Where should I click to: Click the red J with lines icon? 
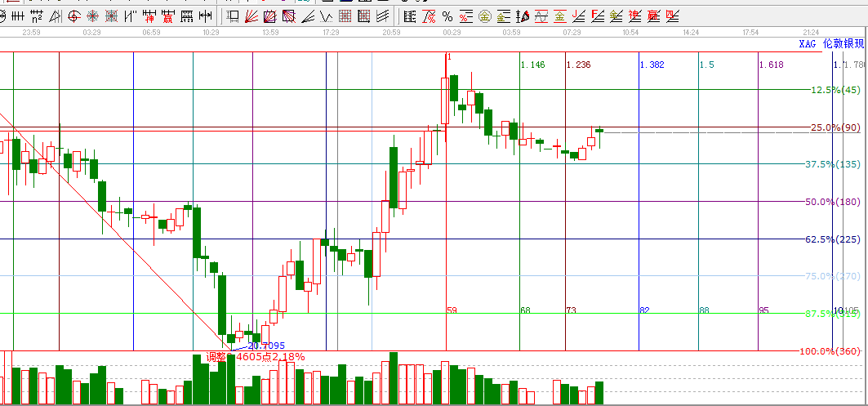pos(578,16)
